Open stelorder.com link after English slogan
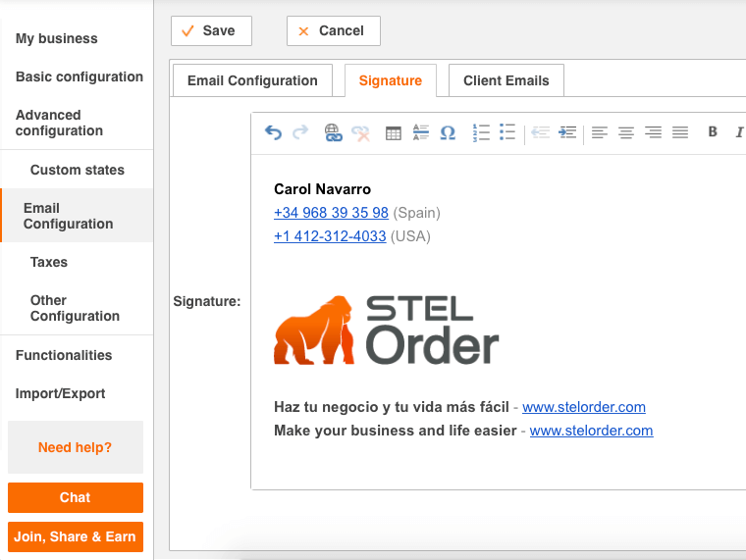746x560 pixels. (x=591, y=431)
